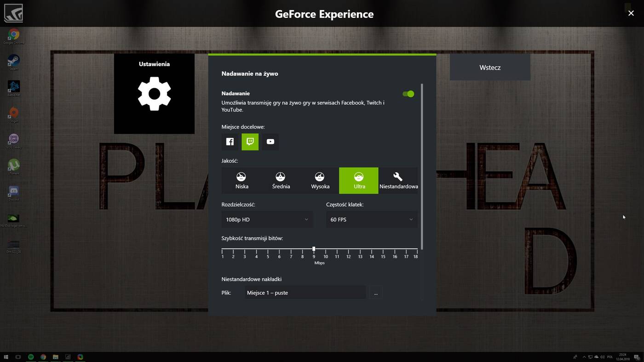Expand the Częstość klatek 60 FPS dropdown
644x362 pixels.
point(371,220)
